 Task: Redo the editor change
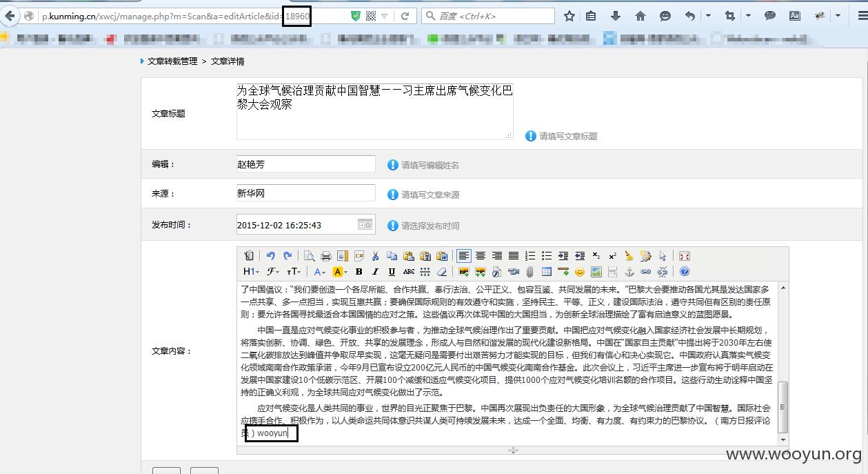click(287, 256)
